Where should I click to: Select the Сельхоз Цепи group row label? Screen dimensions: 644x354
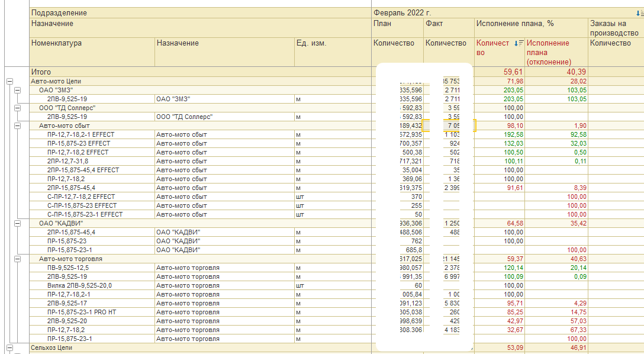tap(51, 348)
